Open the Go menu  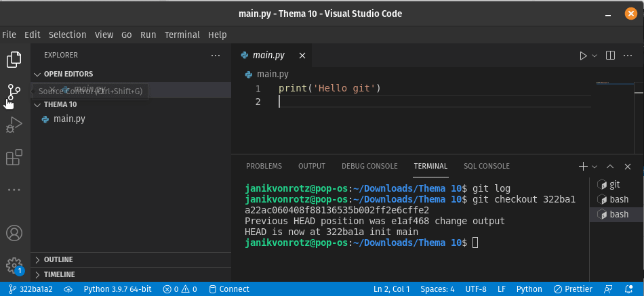(x=127, y=35)
